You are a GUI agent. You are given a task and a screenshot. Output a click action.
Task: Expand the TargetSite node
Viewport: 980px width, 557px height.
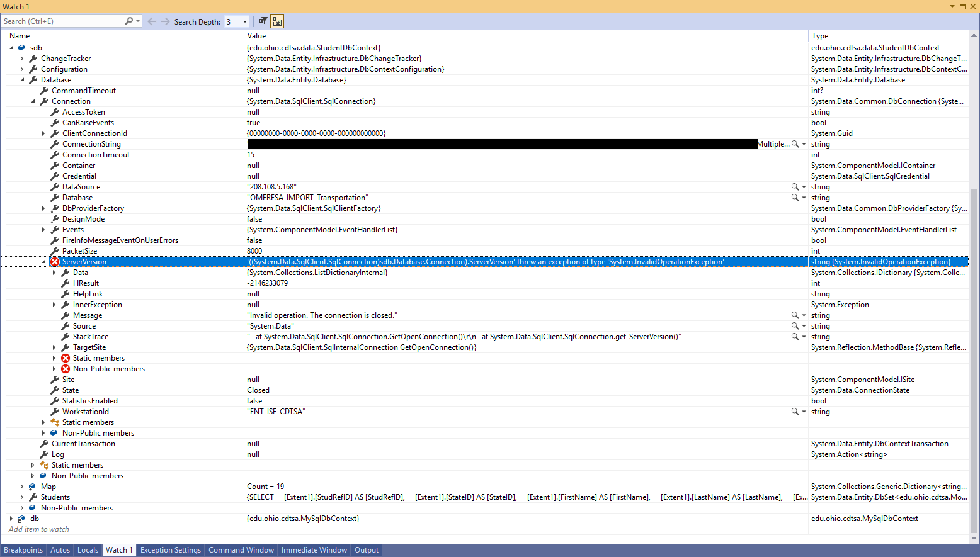pyautogui.click(x=54, y=347)
